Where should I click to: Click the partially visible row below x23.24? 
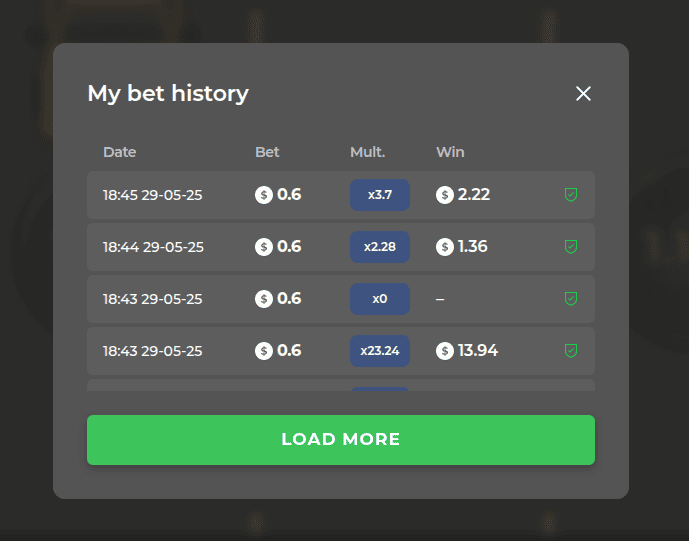(x=341, y=385)
